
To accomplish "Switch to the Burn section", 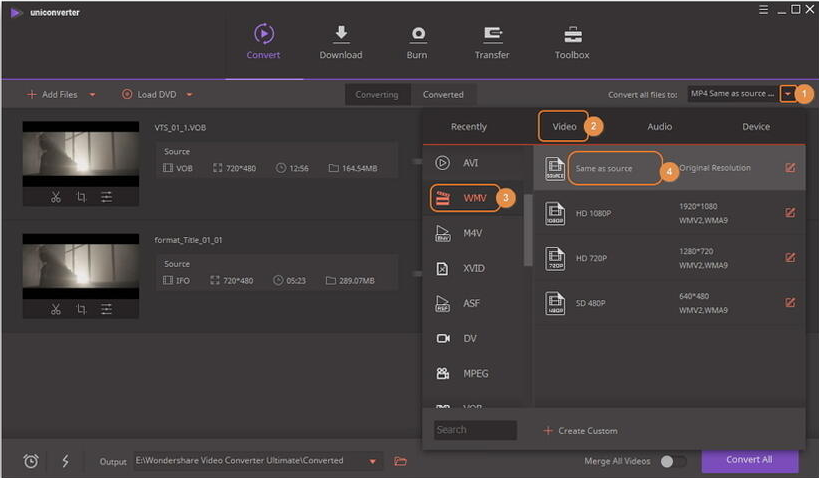I will point(417,35).
